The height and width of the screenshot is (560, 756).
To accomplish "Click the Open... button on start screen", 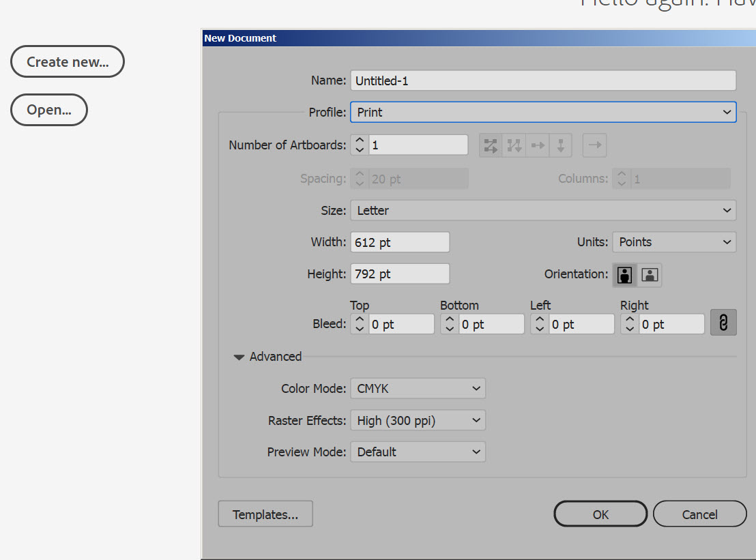I will pos(48,109).
